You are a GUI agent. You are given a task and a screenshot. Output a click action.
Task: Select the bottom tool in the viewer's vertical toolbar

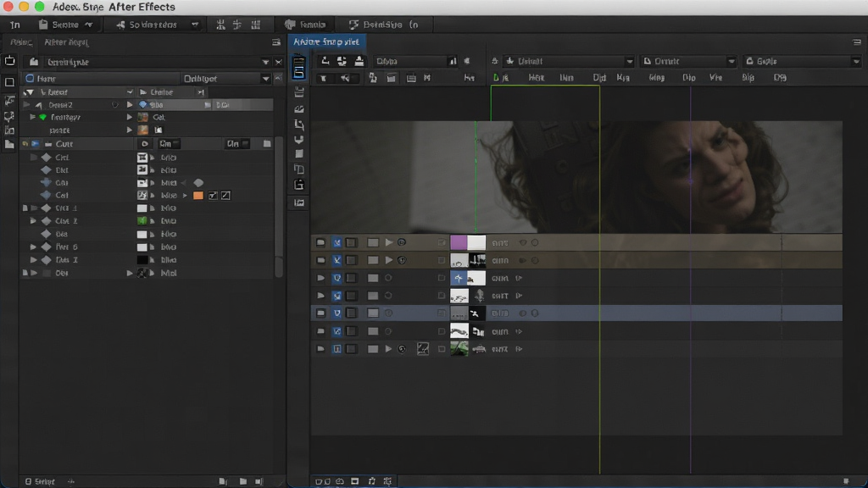point(299,203)
